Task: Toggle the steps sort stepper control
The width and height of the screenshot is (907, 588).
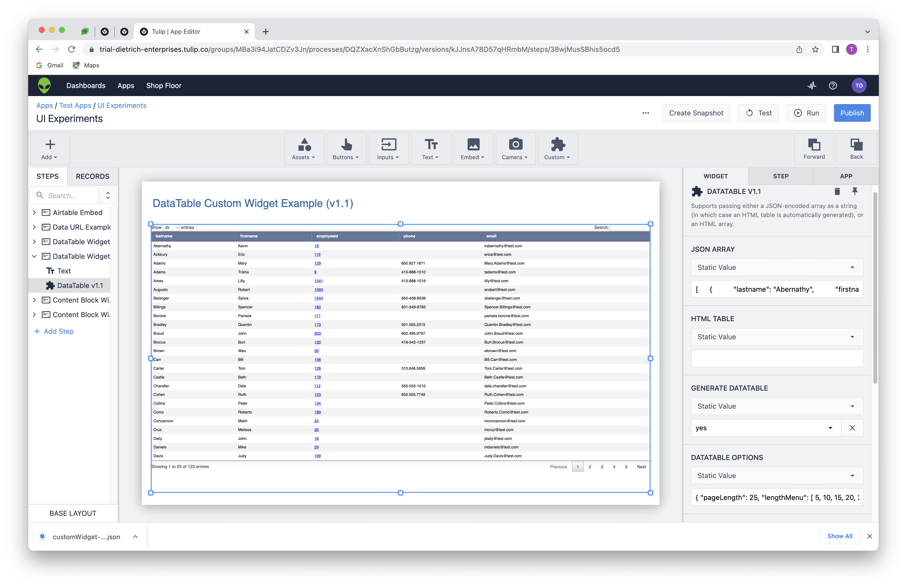Action: tap(108, 195)
